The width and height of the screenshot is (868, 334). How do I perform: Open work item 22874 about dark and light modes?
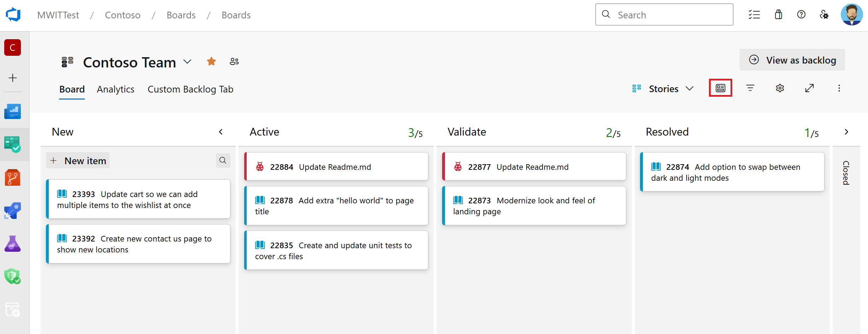[732, 172]
